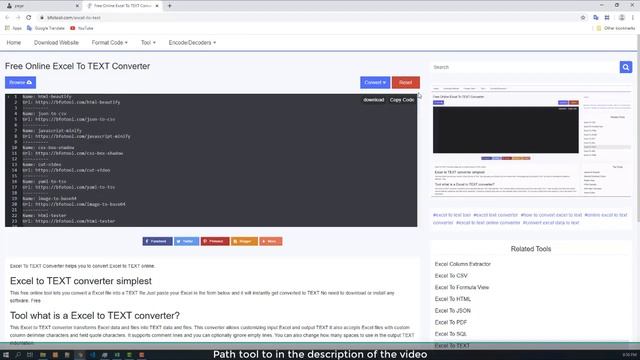640x360 pixels.
Task: Go to the Home menu item
Action: tap(13, 42)
